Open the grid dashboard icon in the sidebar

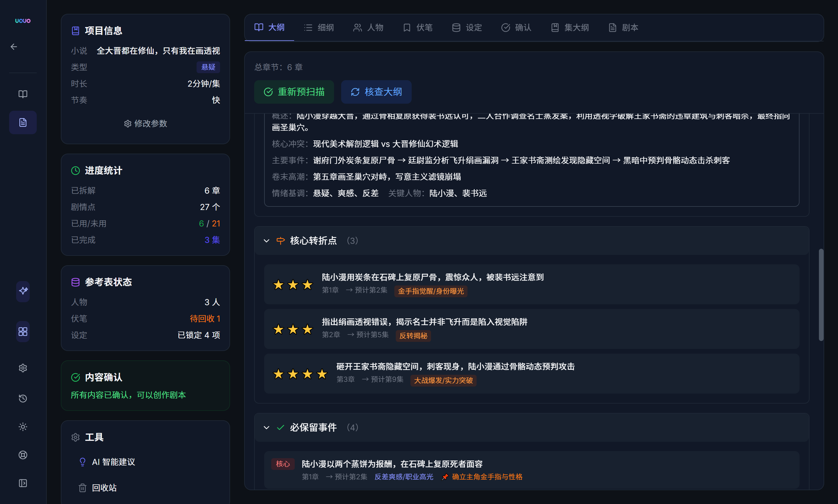(x=23, y=331)
